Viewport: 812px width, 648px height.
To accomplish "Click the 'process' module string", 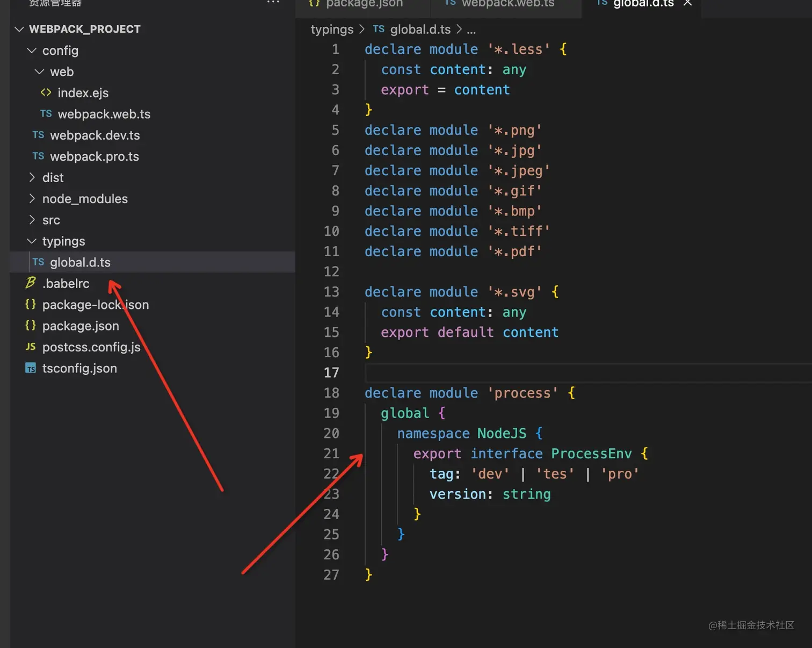I will coord(523,393).
